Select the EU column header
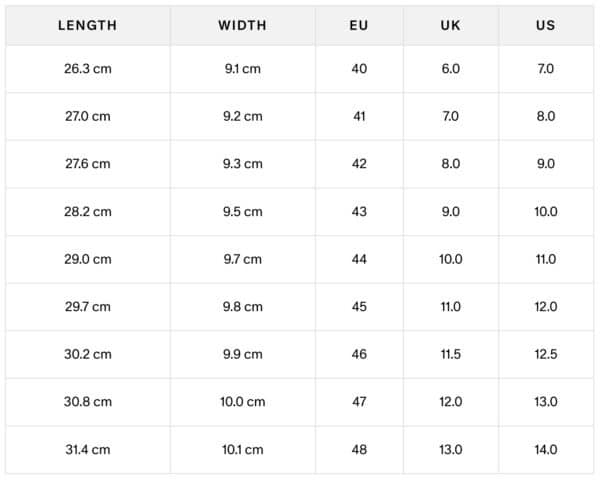 (x=359, y=25)
